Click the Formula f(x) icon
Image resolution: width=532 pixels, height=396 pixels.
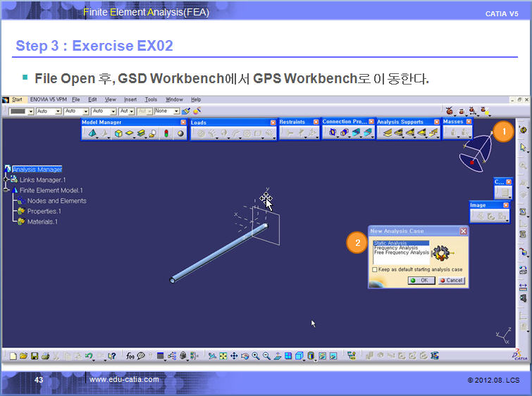click(130, 356)
